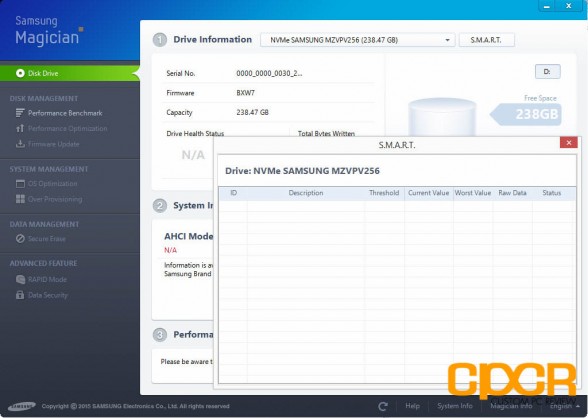The image size is (588, 418).
Task: Click the Firmware value BXW7
Action: (246, 93)
